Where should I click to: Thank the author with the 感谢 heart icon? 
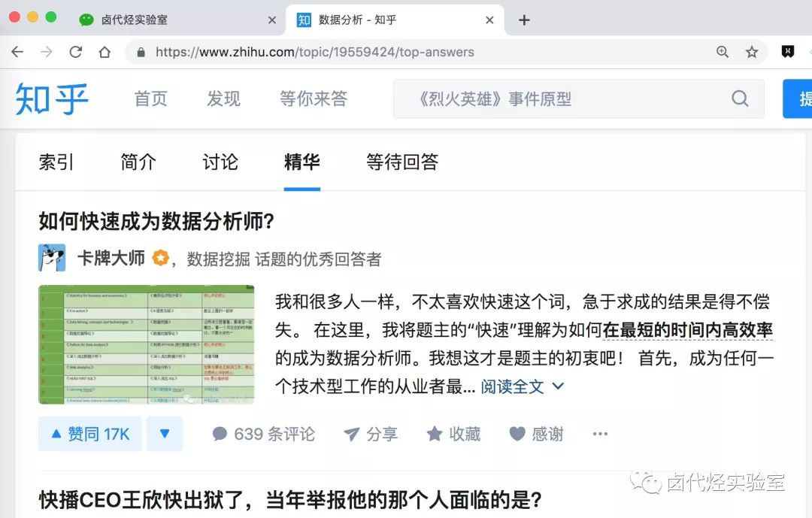[x=516, y=433]
